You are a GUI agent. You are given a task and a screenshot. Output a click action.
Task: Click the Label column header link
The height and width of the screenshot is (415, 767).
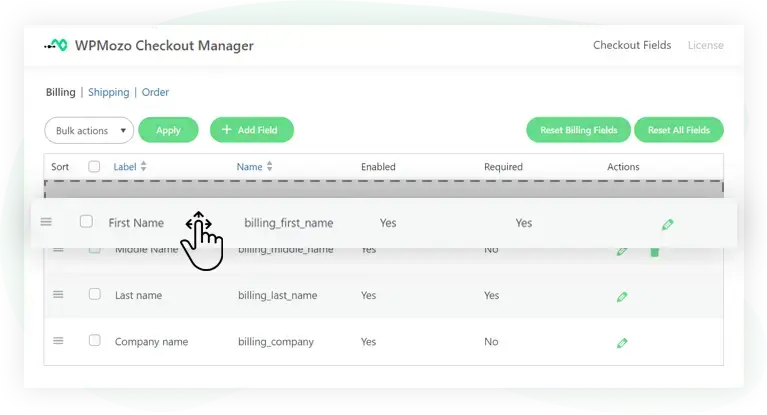click(125, 166)
